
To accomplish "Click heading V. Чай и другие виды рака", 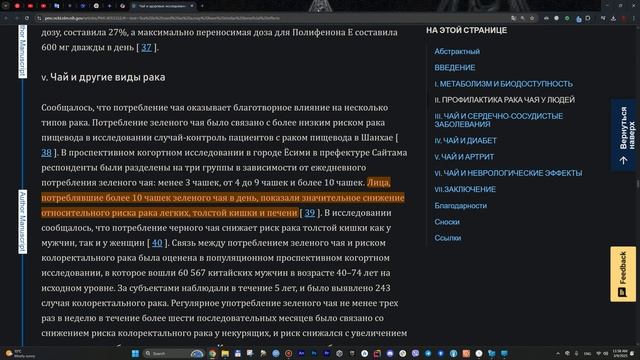I will coord(103,77).
